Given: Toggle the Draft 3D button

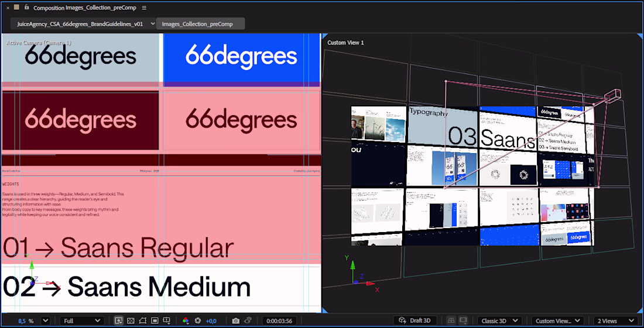Looking at the screenshot, I should coord(415,320).
